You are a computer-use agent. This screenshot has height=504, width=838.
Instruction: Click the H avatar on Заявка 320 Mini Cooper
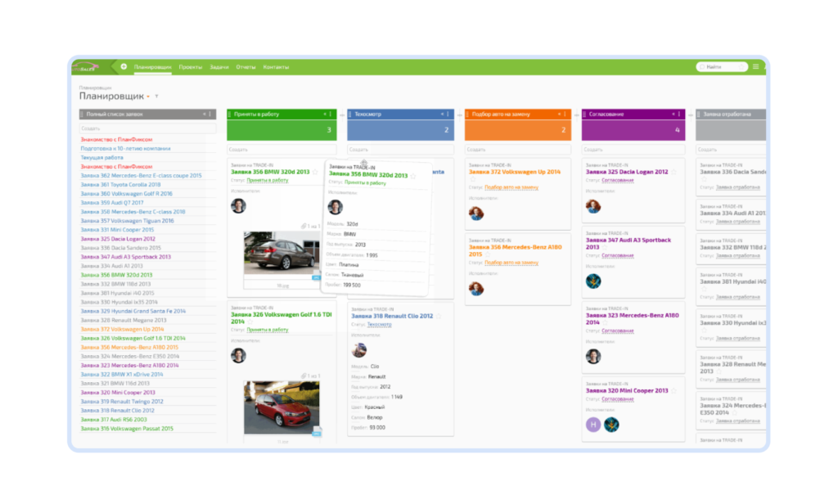592,425
